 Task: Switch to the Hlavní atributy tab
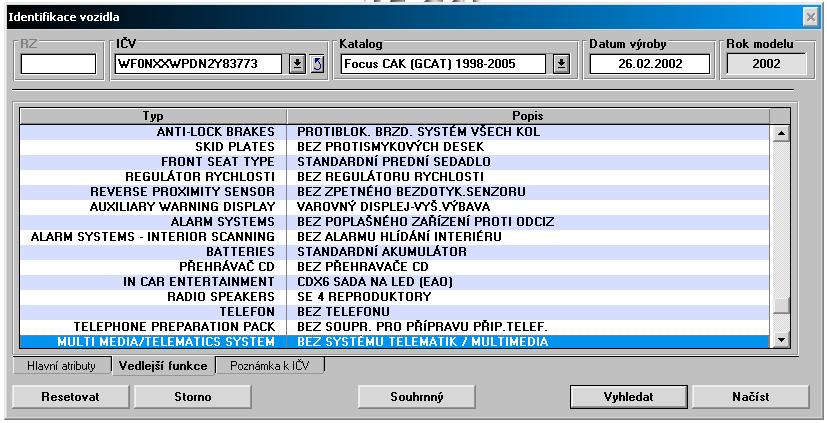pos(61,365)
